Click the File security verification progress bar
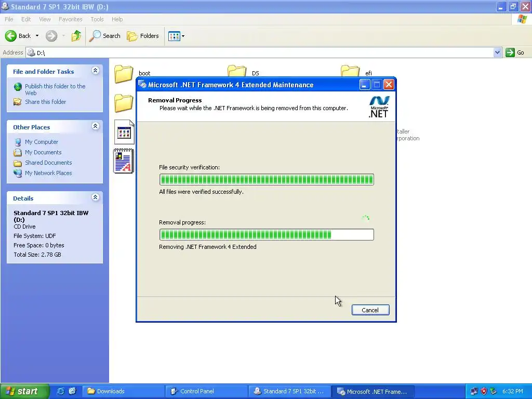Viewport: 532px width, 399px height. [267, 179]
